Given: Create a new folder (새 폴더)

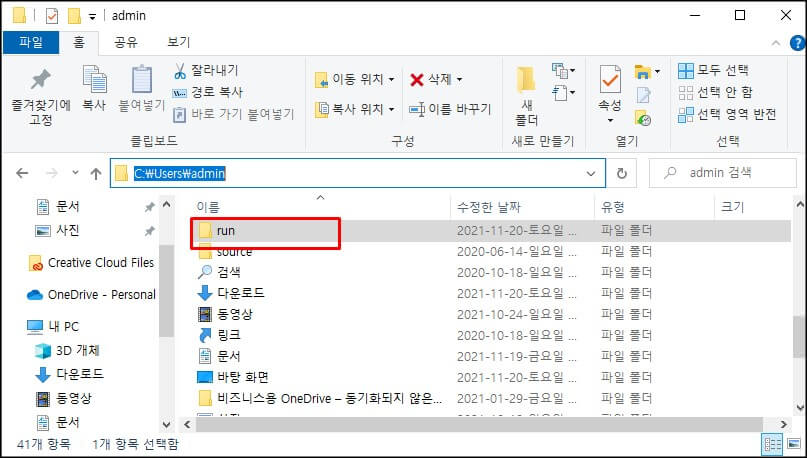Looking at the screenshot, I should click(527, 96).
